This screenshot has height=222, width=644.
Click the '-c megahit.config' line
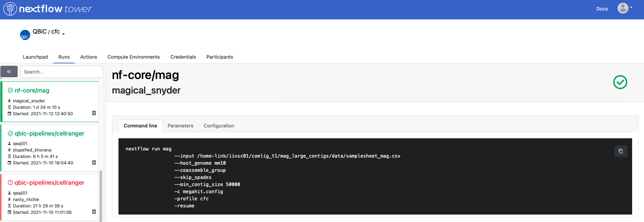click(x=199, y=191)
